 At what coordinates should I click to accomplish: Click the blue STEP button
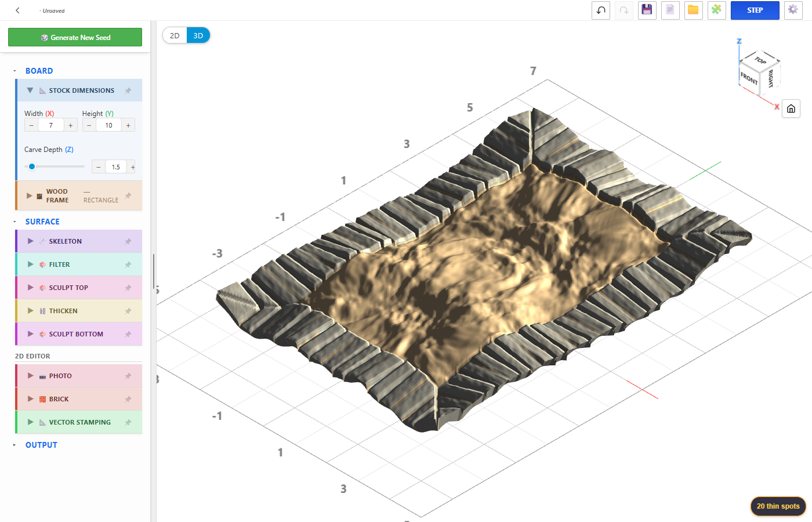coord(755,10)
